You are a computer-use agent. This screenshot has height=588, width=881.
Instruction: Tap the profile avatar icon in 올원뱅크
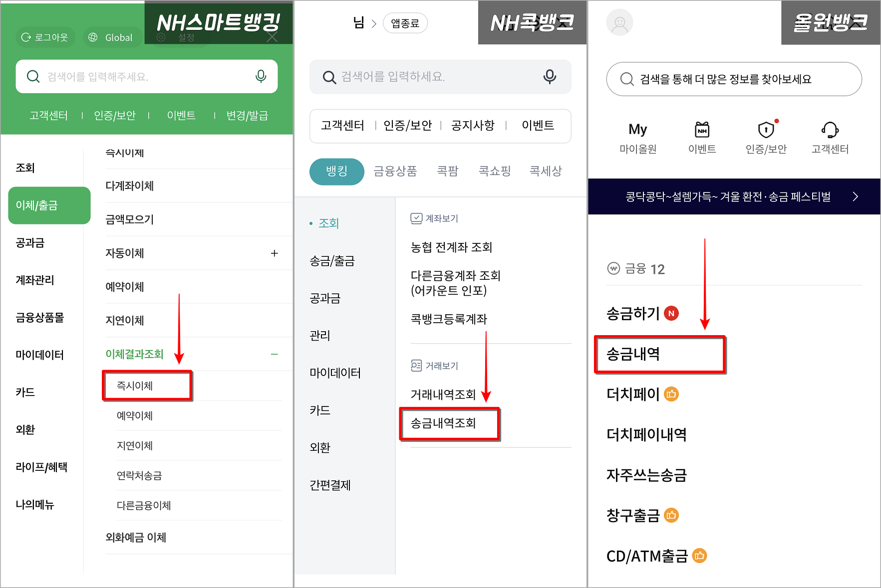(x=619, y=22)
